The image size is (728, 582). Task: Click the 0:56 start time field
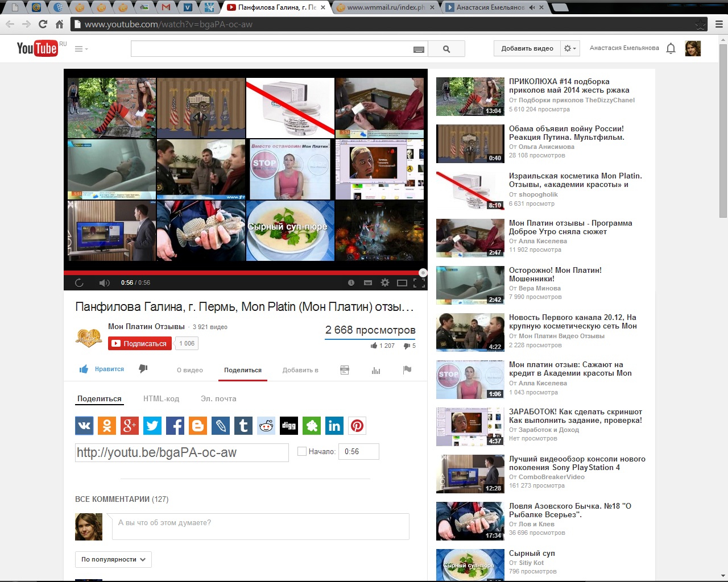[x=359, y=451]
